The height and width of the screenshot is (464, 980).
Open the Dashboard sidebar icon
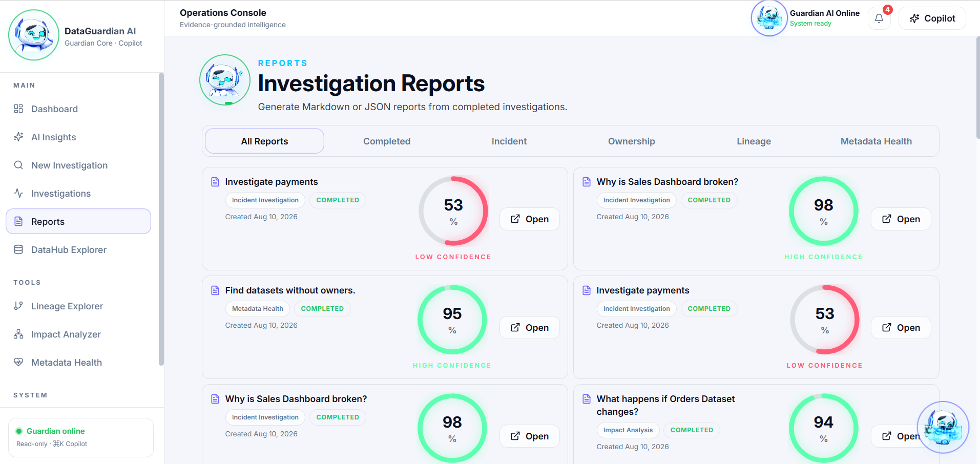(x=18, y=109)
